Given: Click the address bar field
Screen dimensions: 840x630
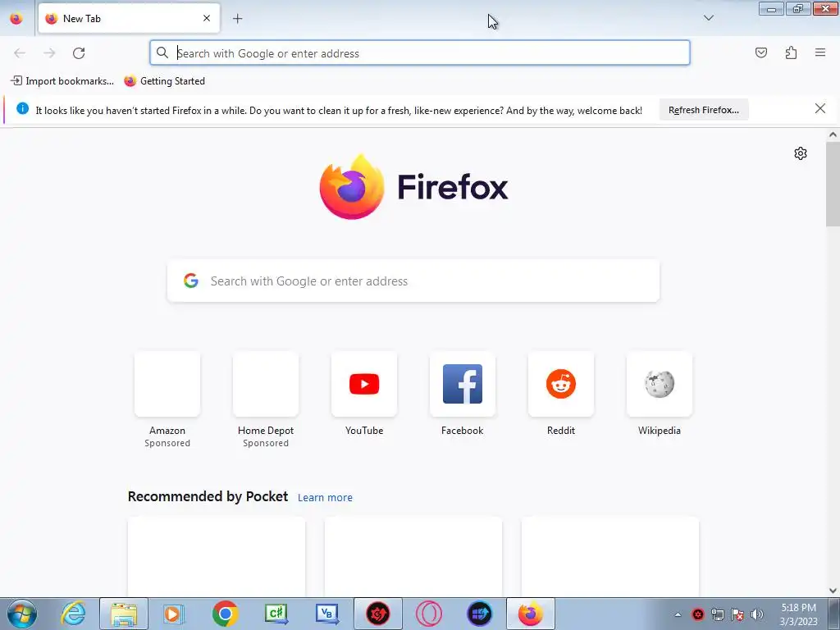Looking at the screenshot, I should pyautogui.click(x=419, y=52).
